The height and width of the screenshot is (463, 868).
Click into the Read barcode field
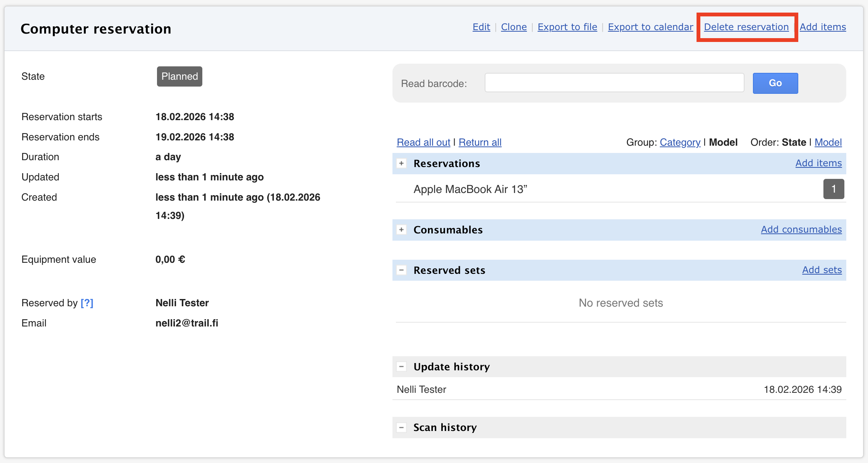pos(614,83)
